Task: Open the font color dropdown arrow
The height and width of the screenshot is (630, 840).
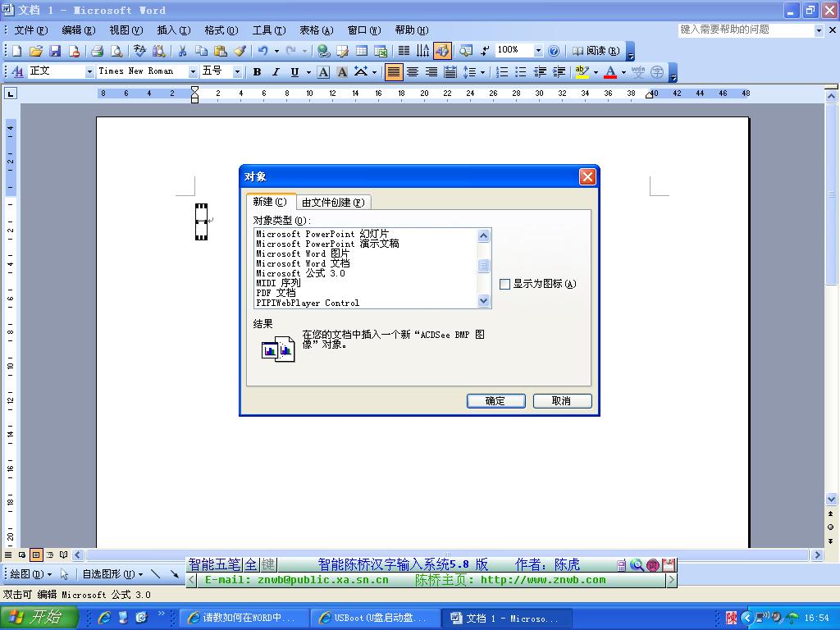Action: (x=623, y=72)
